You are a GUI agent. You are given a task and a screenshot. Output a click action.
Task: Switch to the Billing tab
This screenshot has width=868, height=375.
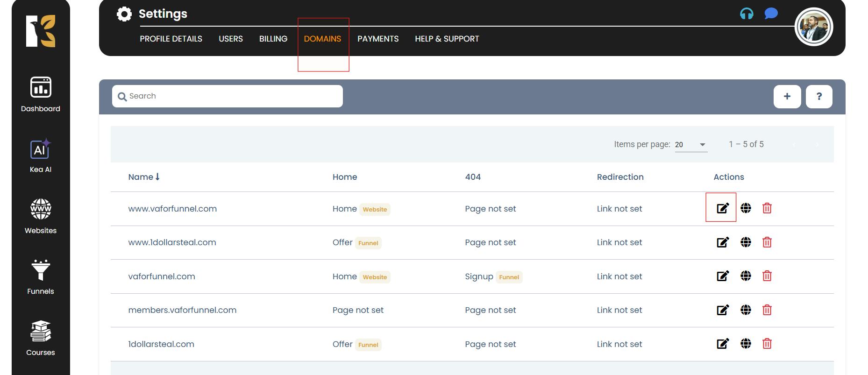coord(273,39)
